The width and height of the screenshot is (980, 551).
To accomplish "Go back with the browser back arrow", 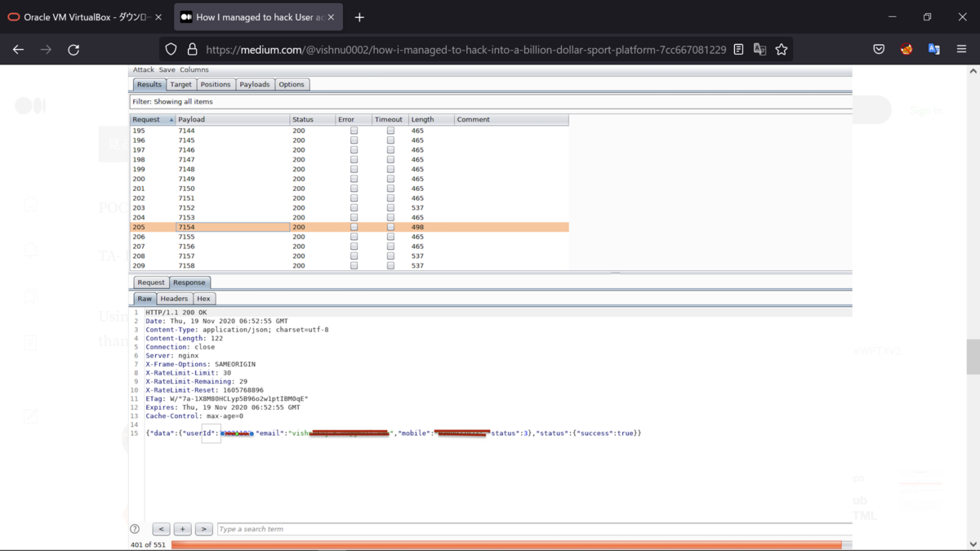I will [x=18, y=50].
